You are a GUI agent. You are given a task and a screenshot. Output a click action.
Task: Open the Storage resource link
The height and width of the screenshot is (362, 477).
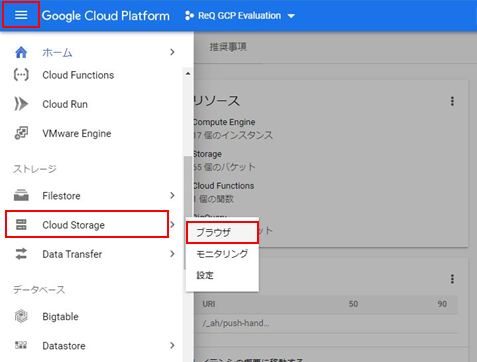[x=208, y=154]
